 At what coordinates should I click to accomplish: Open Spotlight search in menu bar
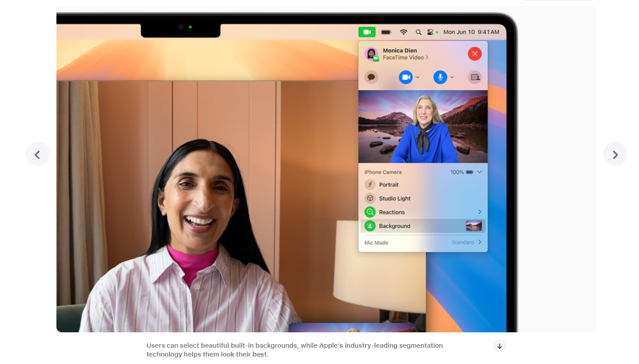click(418, 32)
